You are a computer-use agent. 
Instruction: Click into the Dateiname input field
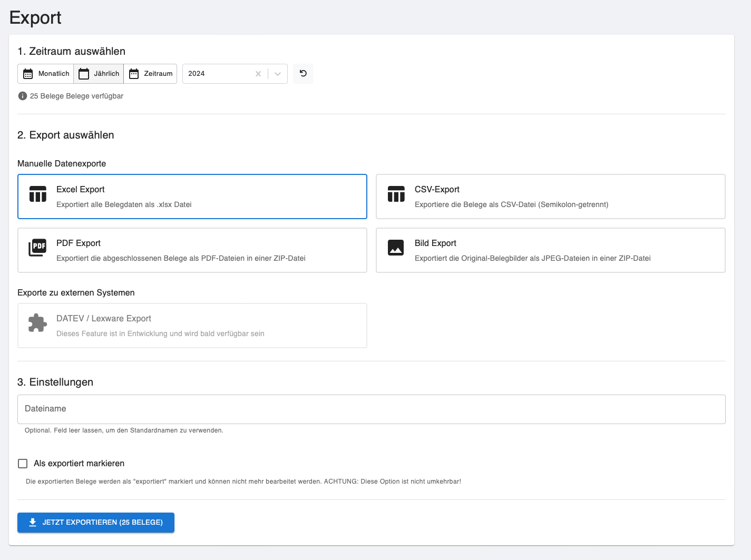371,409
